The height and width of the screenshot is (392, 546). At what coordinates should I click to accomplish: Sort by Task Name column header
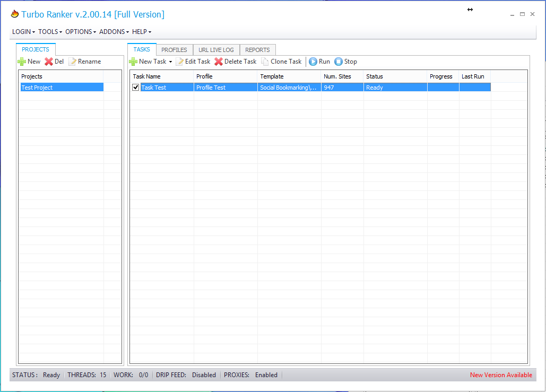pyautogui.click(x=162, y=76)
